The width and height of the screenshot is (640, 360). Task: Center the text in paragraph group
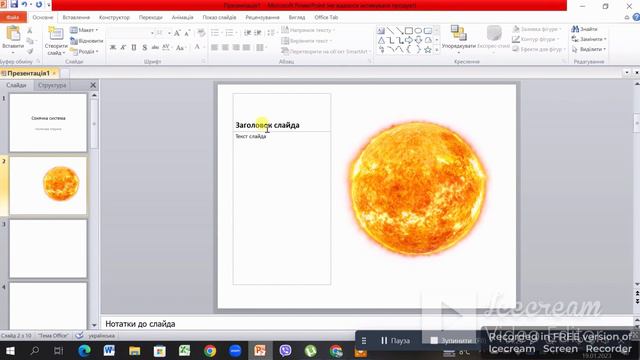coord(225,47)
